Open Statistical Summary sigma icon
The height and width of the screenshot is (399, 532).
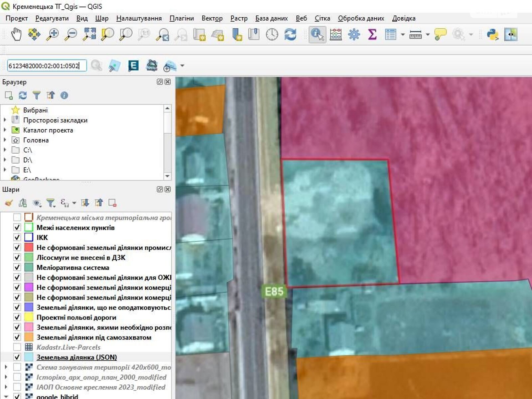point(372,34)
